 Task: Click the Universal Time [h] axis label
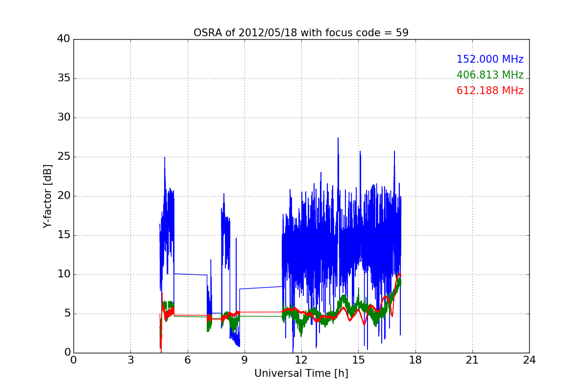pos(301,373)
